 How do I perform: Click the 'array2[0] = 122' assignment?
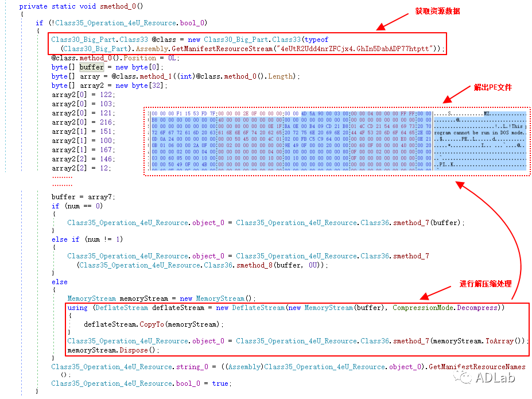83,95
